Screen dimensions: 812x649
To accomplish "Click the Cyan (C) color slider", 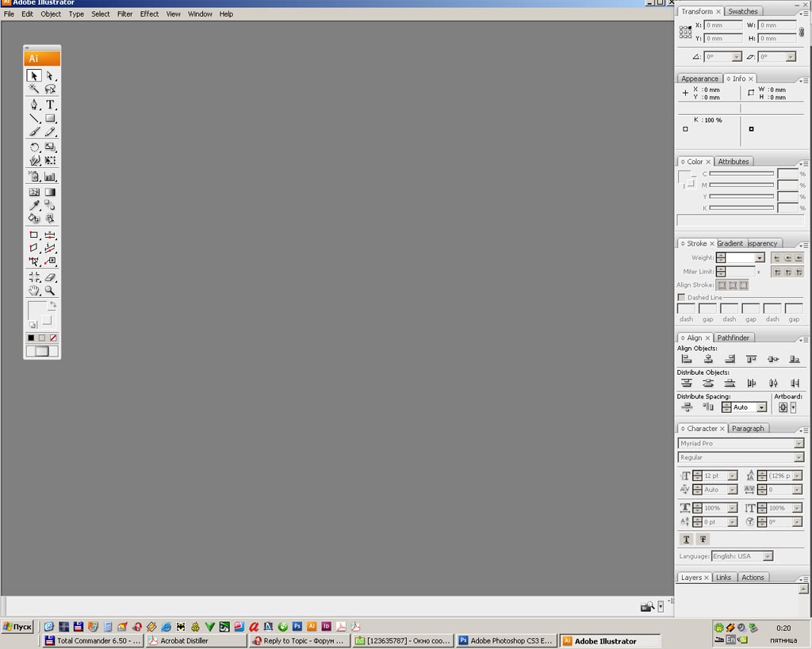I will (741, 174).
